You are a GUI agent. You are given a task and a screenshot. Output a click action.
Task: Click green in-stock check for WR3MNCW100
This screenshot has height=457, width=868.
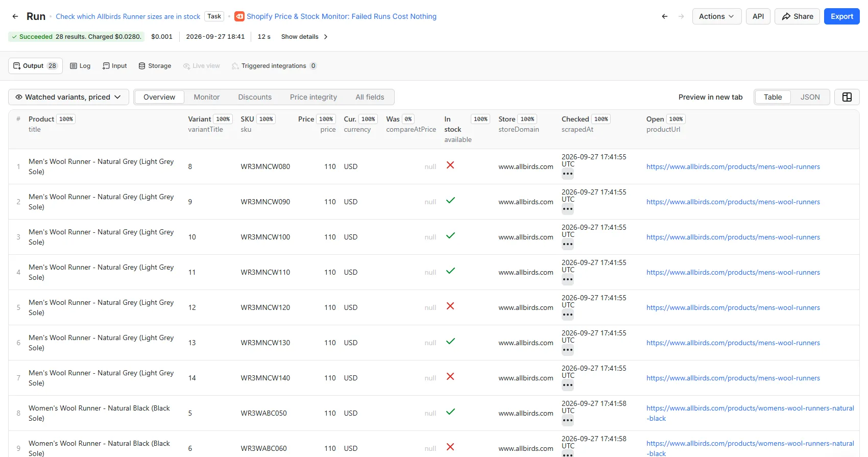[450, 235]
